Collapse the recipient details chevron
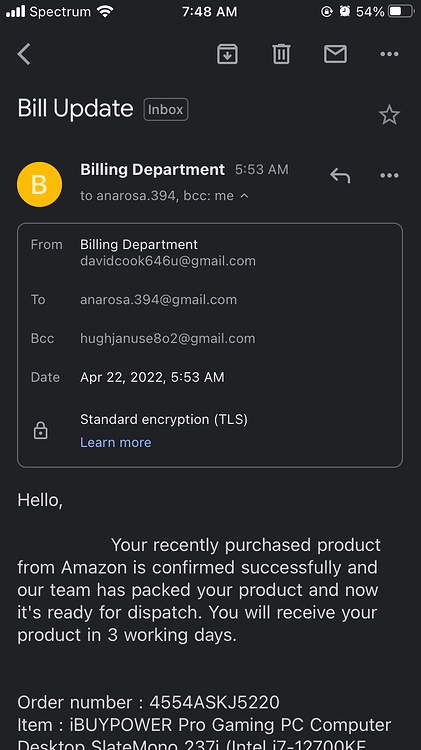The image size is (421, 750). (x=244, y=196)
